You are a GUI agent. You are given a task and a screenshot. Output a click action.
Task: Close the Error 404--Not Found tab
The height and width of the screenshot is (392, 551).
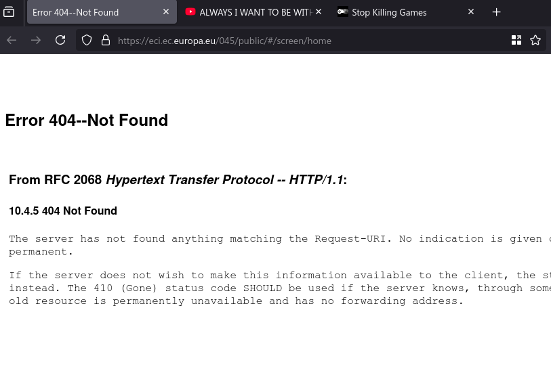tap(166, 12)
